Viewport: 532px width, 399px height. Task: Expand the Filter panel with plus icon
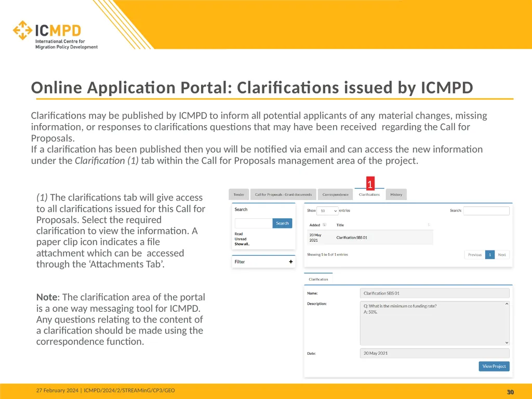291,262
